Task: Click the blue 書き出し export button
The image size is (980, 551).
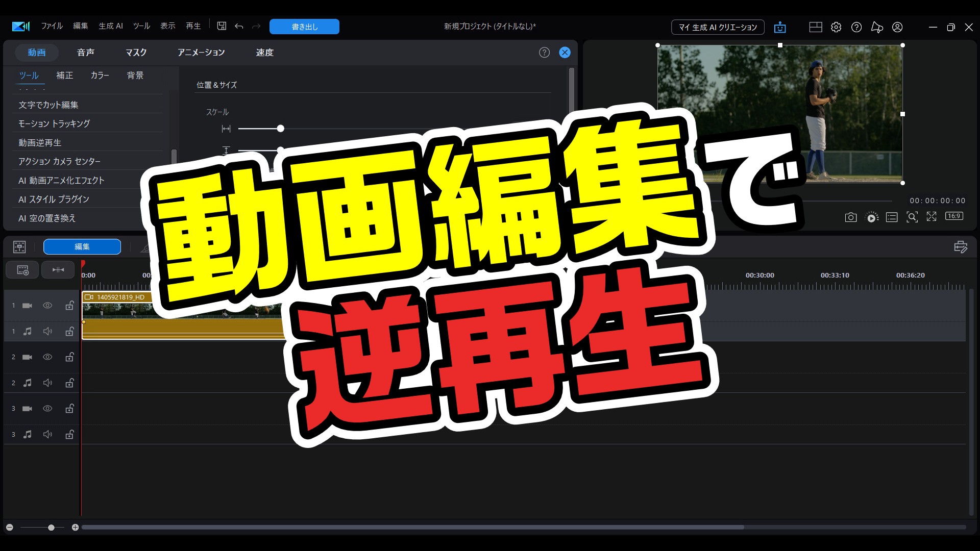Action: [304, 27]
